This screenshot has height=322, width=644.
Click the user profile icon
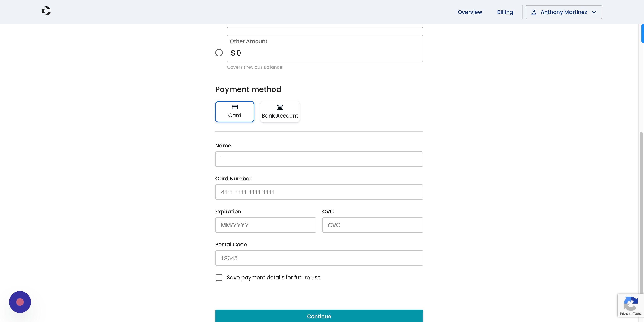pyautogui.click(x=534, y=12)
